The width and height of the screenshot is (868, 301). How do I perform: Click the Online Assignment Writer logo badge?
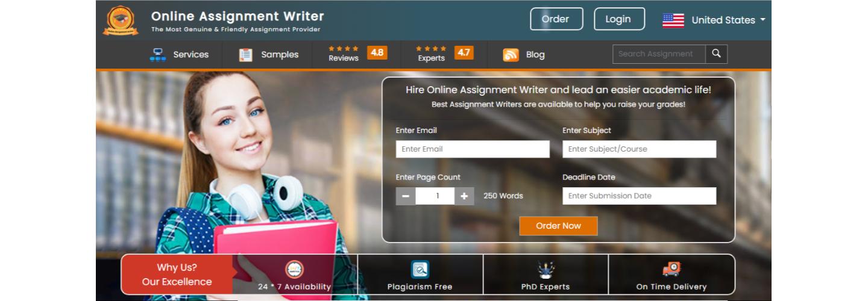121,20
